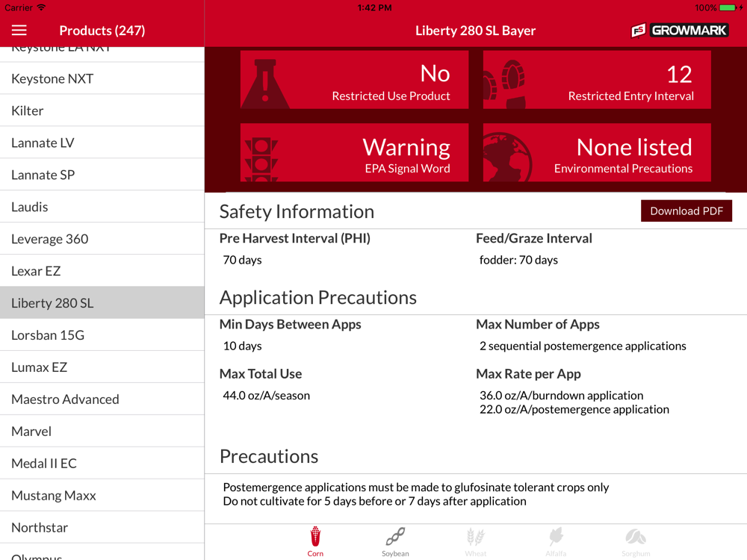747x560 pixels.
Task: Tap the EPA Signal Word traffic light icon
Action: [x=261, y=160]
